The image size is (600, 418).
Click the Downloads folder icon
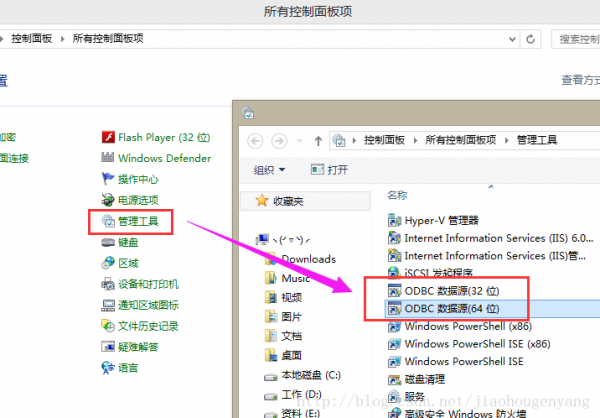[x=271, y=259]
